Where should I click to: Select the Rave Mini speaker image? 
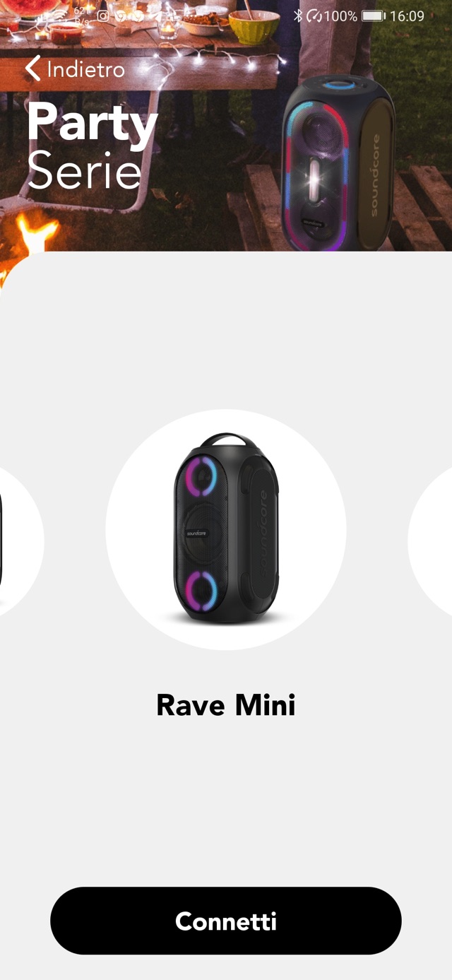pyautogui.click(x=226, y=530)
